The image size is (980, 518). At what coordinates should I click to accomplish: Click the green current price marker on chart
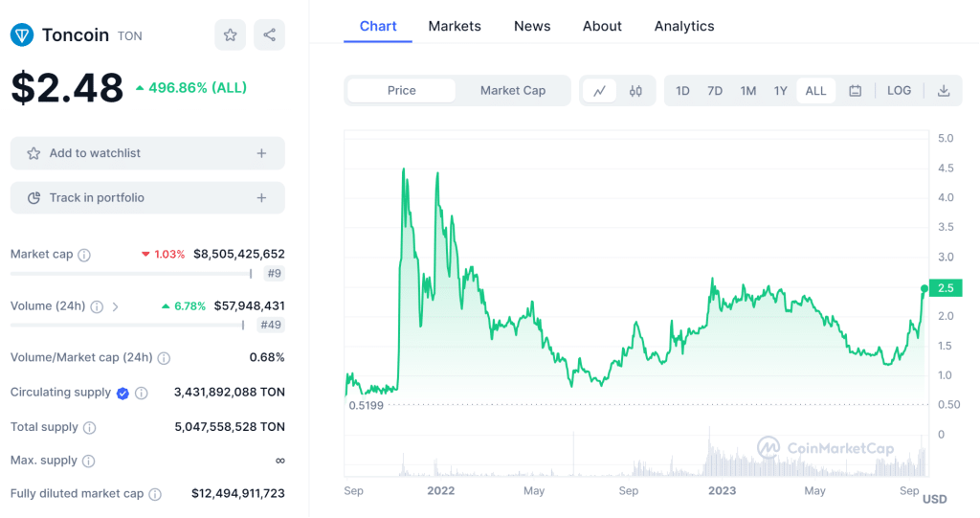tap(924, 288)
